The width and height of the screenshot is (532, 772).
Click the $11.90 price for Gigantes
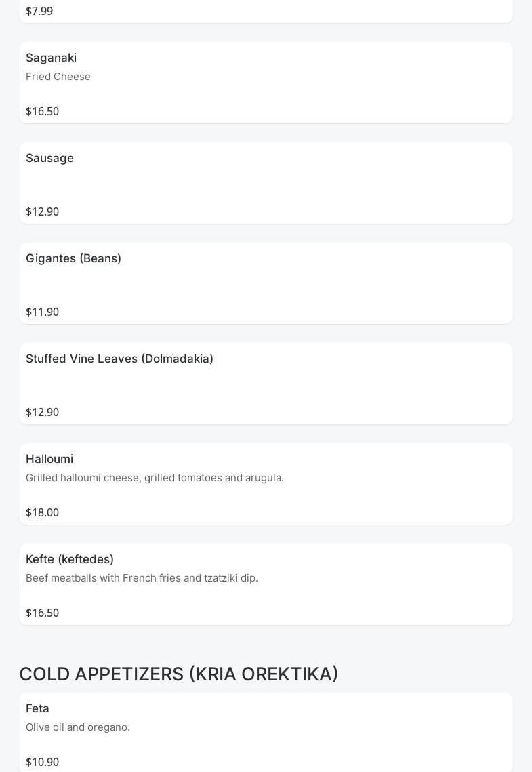tap(42, 312)
